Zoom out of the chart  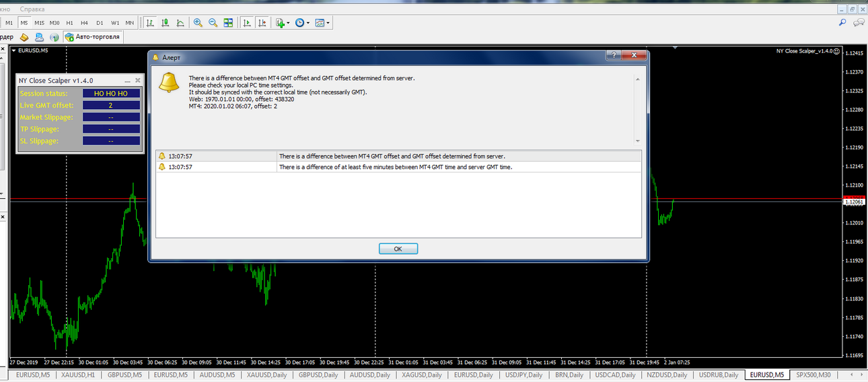coord(213,23)
